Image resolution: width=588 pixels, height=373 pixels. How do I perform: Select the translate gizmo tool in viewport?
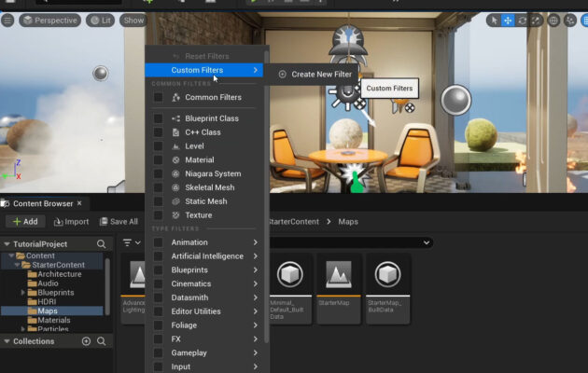pos(510,20)
